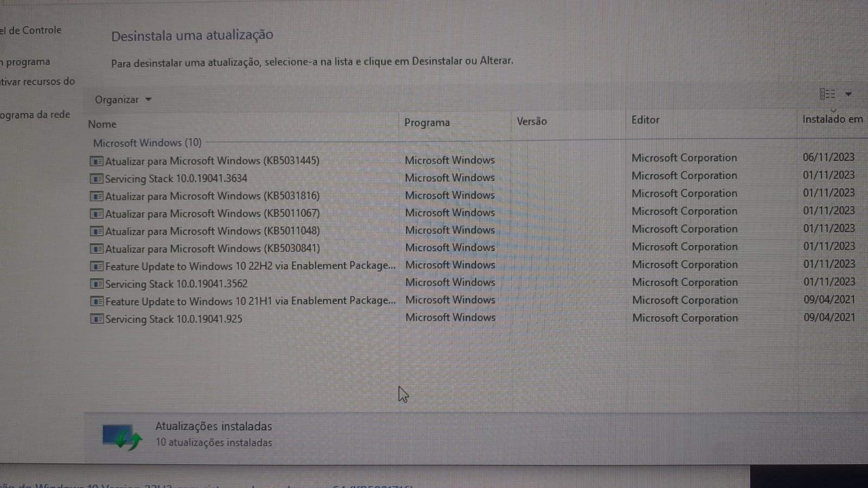Click icon of KB5031816 update row
868x488 pixels.
97,196
